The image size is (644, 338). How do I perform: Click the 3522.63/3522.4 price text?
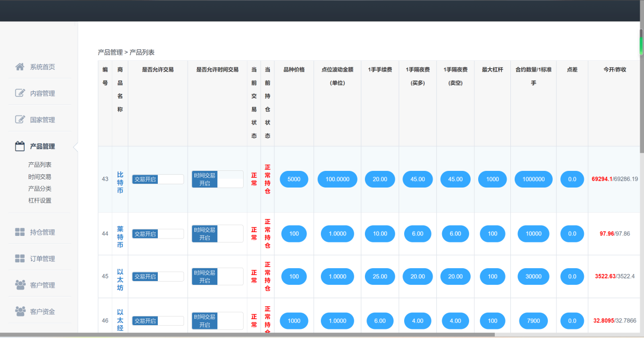point(615,277)
